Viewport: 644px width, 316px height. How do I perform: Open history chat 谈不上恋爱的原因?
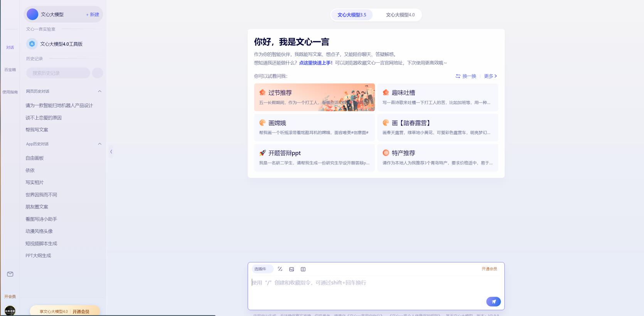[x=44, y=118]
